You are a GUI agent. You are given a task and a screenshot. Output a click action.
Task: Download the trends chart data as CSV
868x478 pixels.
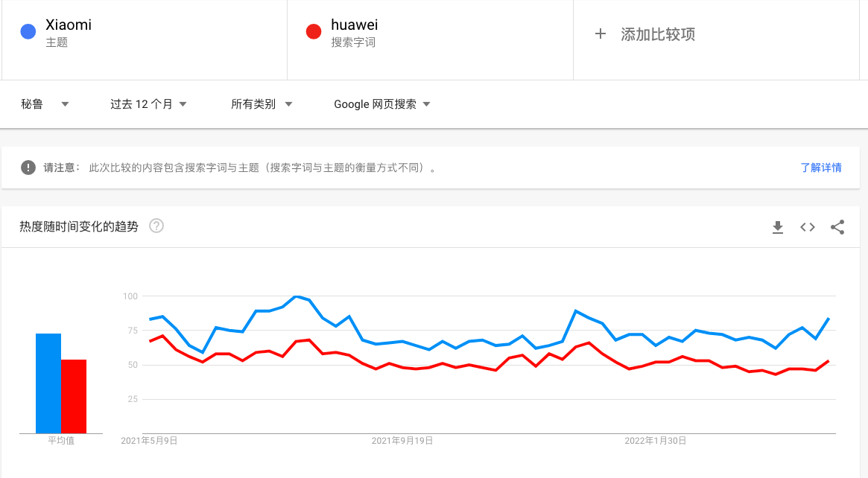778,227
